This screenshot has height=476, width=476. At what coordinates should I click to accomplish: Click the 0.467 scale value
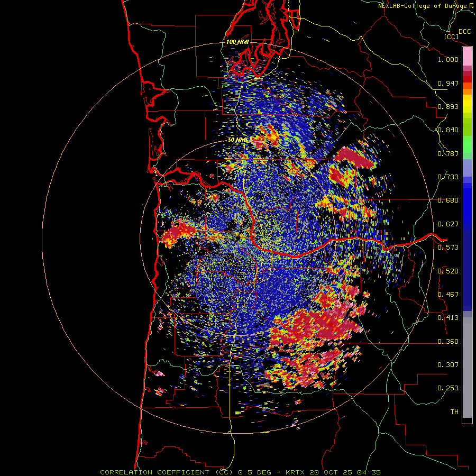448,295
